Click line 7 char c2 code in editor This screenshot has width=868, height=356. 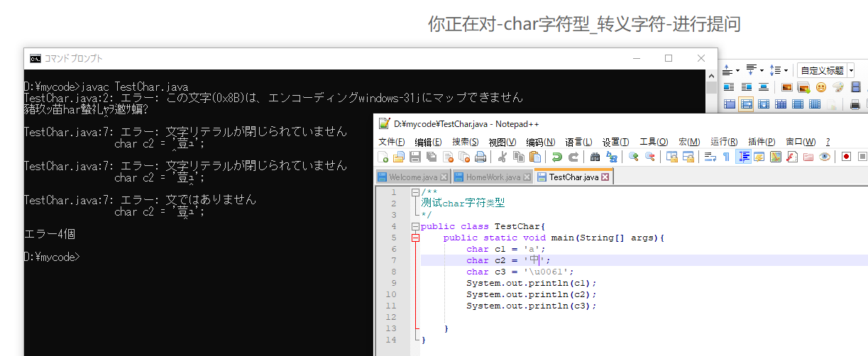[x=508, y=260]
